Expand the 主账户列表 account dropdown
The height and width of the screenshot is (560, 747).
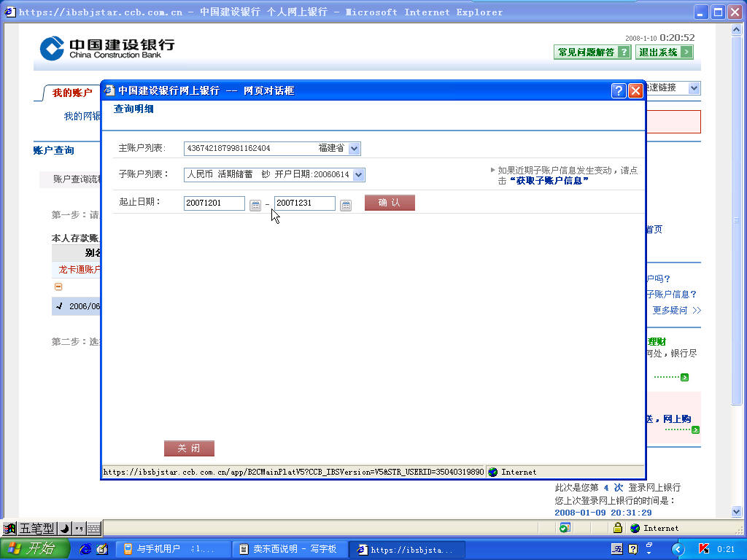(354, 149)
